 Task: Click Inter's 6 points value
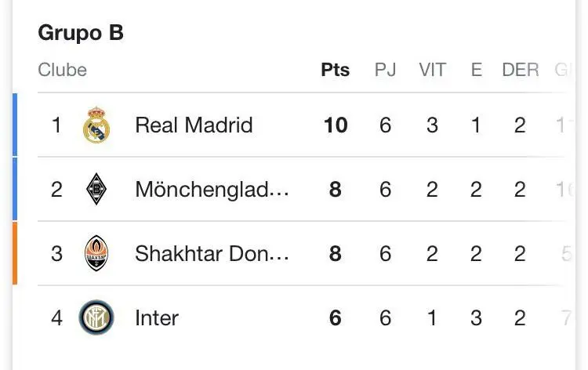[336, 318]
